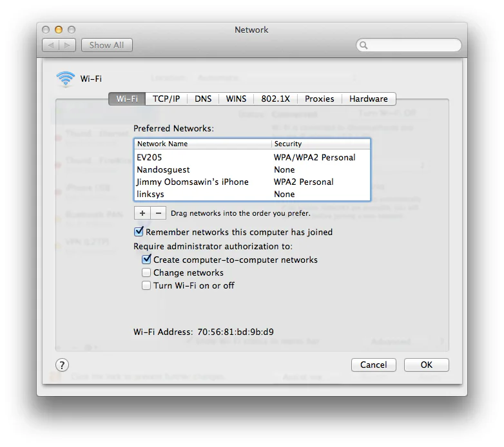Show the Hardware tab
Screen dimensions: 504x447
[369, 99]
